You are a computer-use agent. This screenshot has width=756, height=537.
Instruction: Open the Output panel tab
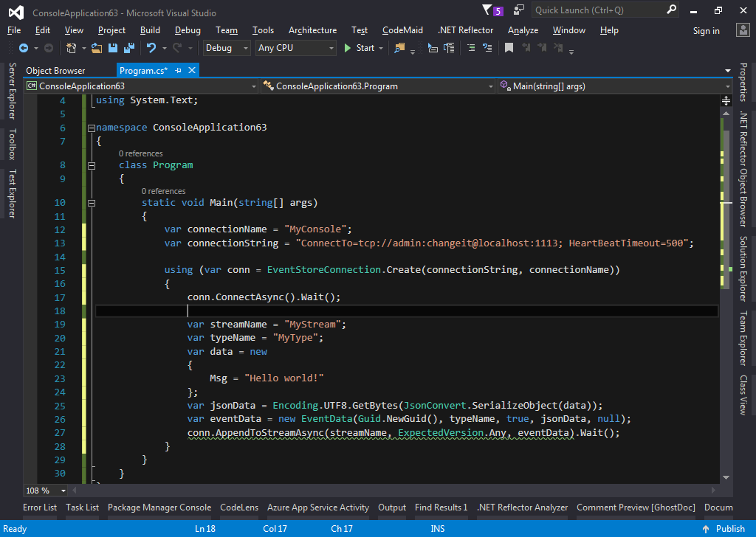tap(391, 507)
